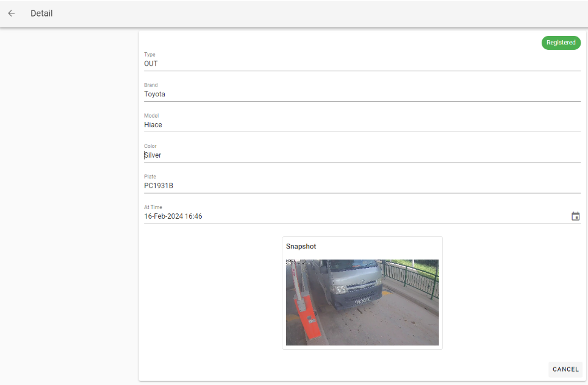
Task: Click the Registered status badge
Action: click(561, 43)
